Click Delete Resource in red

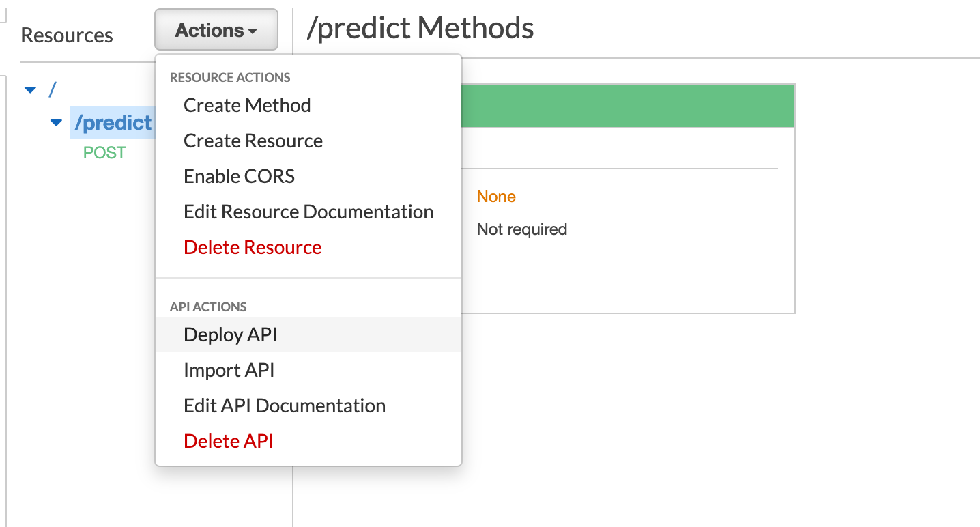[253, 247]
